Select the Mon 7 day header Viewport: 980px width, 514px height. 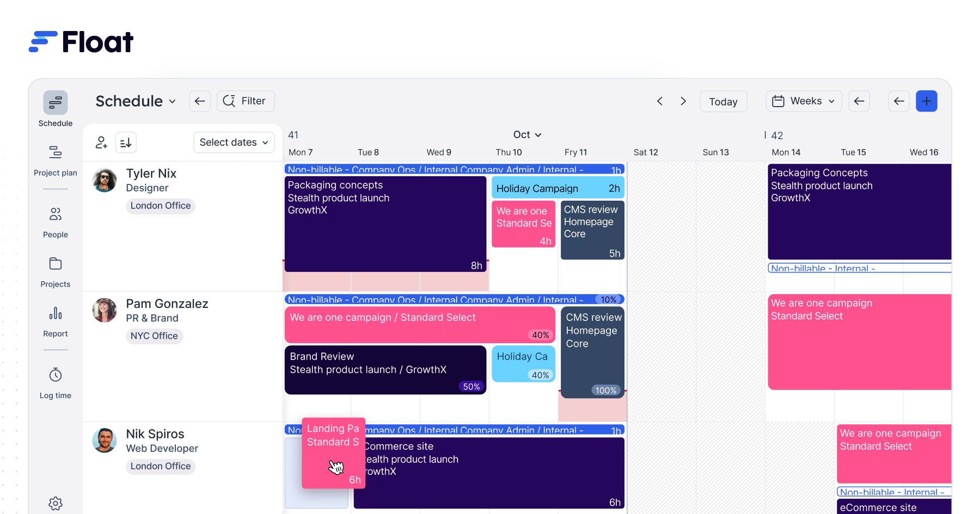click(301, 152)
